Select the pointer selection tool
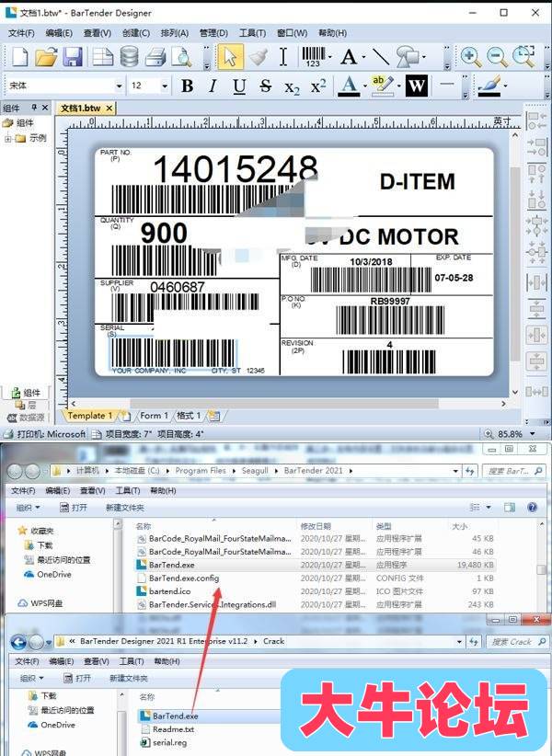 click(230, 57)
